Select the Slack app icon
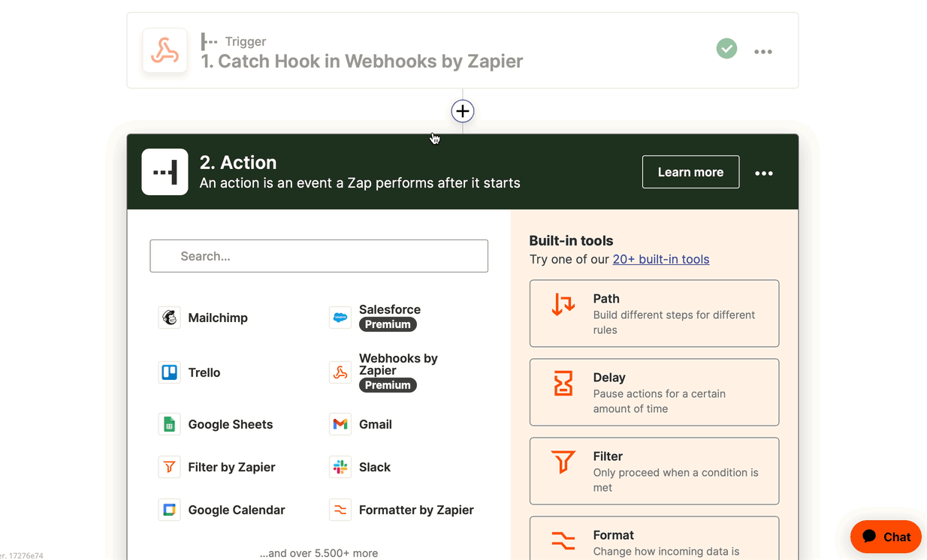Image resolution: width=927 pixels, height=560 pixels. click(340, 467)
